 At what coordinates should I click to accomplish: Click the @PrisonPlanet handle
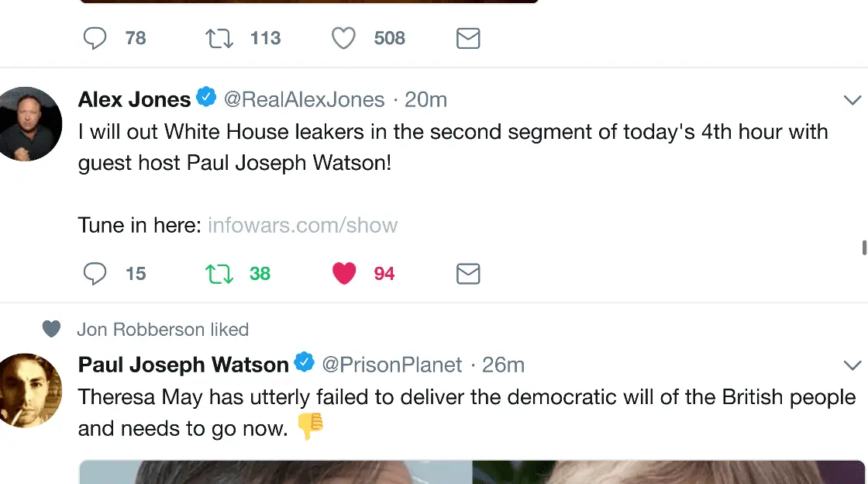(x=391, y=365)
